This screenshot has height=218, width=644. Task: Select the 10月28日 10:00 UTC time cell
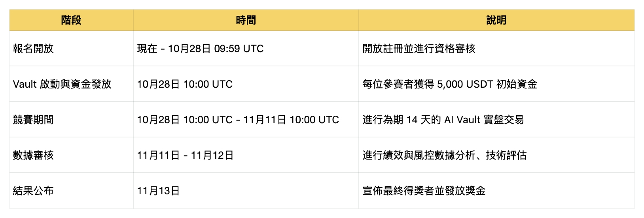point(185,84)
